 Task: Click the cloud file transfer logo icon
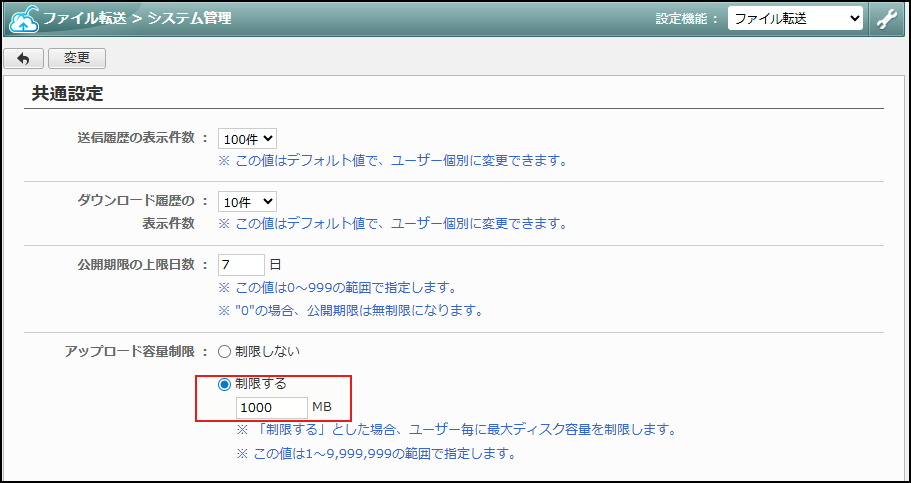[24, 19]
